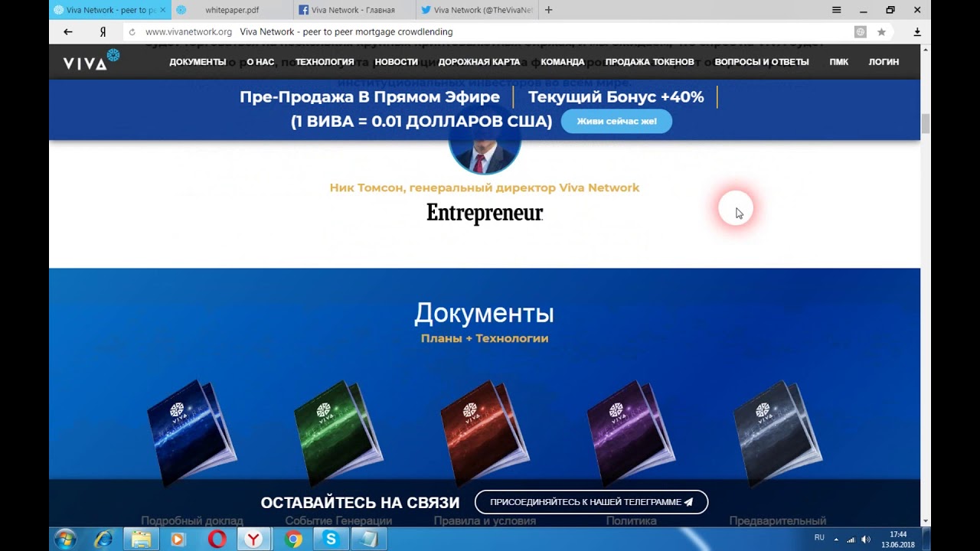This screenshot has width=980, height=551.
Task: Click the Живи сейчас же! button
Action: (x=616, y=121)
